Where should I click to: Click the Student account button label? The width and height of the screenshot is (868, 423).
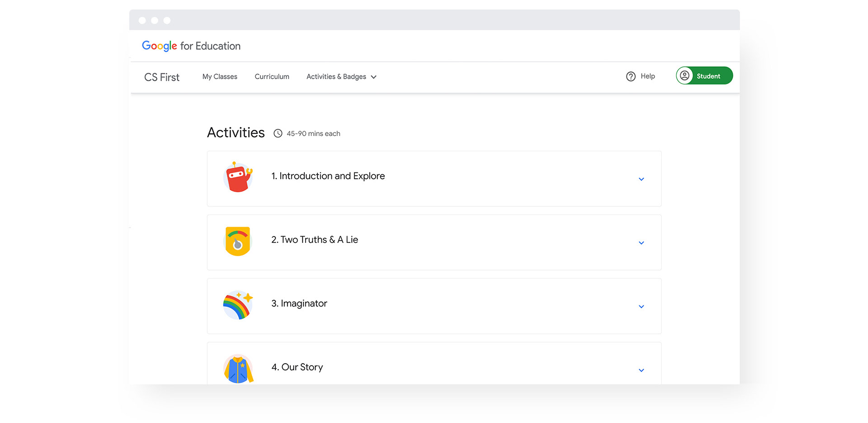coord(708,76)
